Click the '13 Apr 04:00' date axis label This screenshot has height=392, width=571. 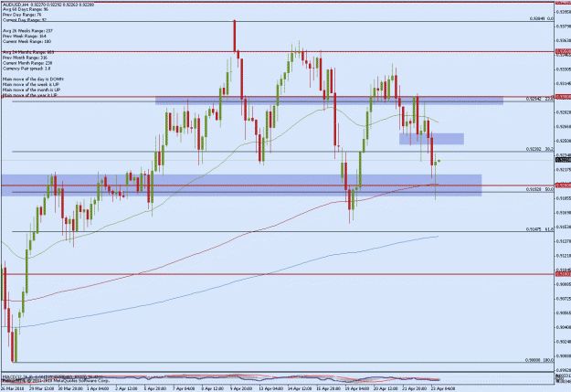pyautogui.click(x=270, y=388)
